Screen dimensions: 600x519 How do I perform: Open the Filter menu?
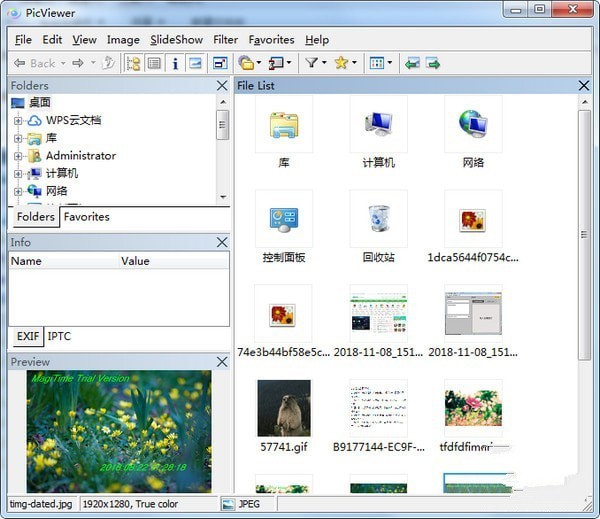225,40
